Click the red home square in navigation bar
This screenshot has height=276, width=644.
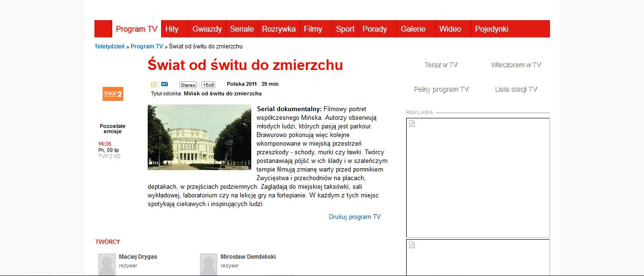(x=103, y=29)
